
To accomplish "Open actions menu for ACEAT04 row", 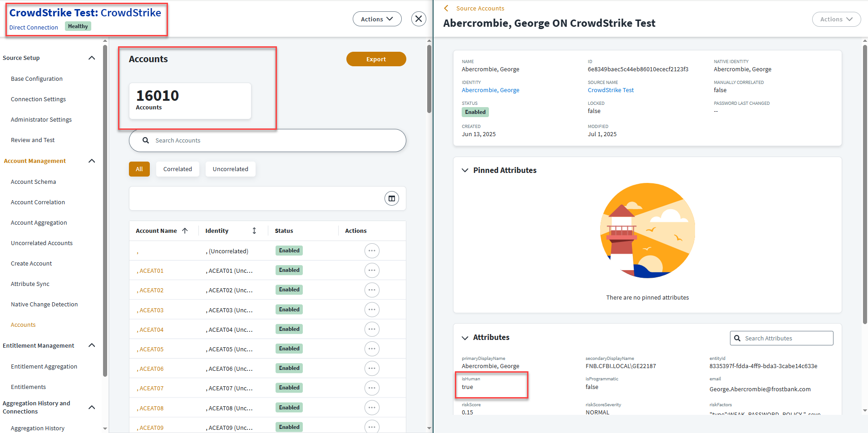I will pyautogui.click(x=372, y=329).
